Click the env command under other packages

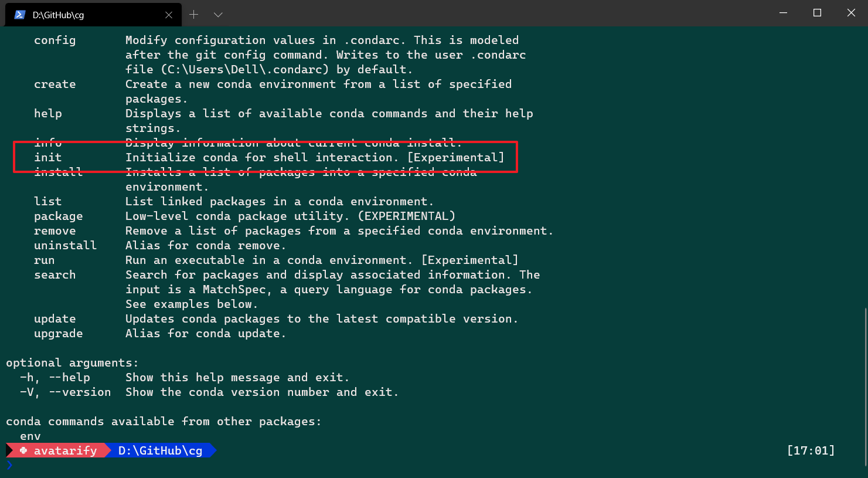[x=30, y=436]
